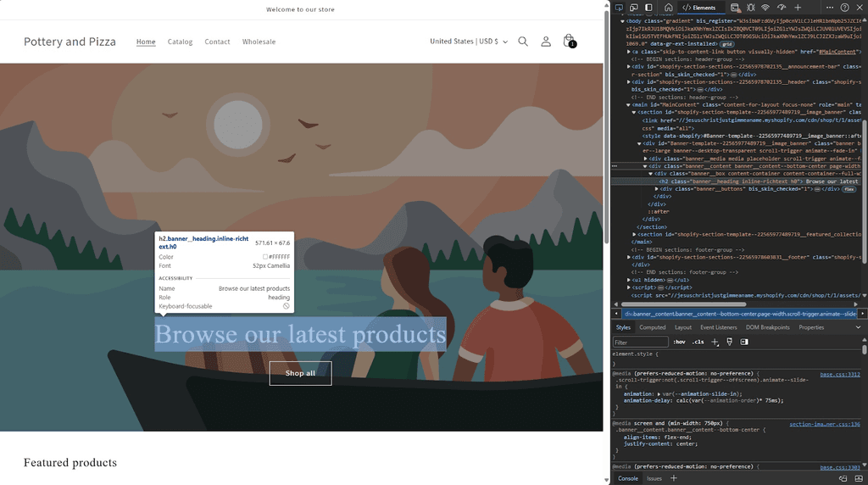The image size is (868, 485).
Task: Open the shopping cart bag icon
Action: (x=569, y=41)
